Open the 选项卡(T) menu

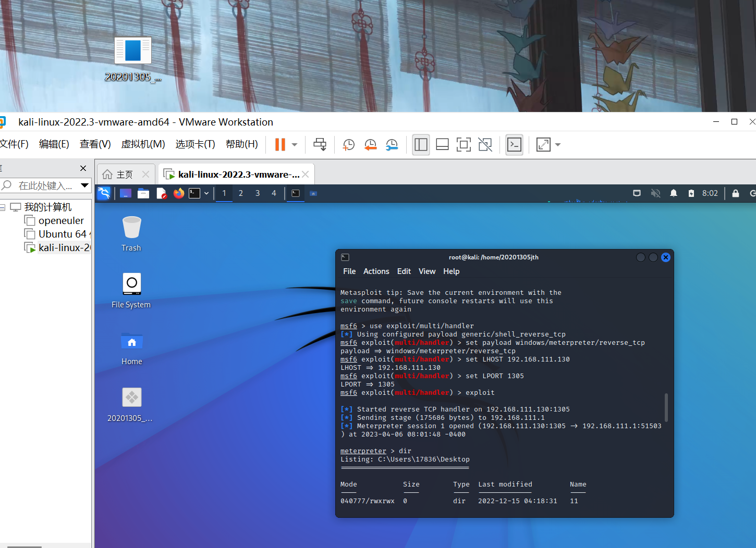[196, 144]
